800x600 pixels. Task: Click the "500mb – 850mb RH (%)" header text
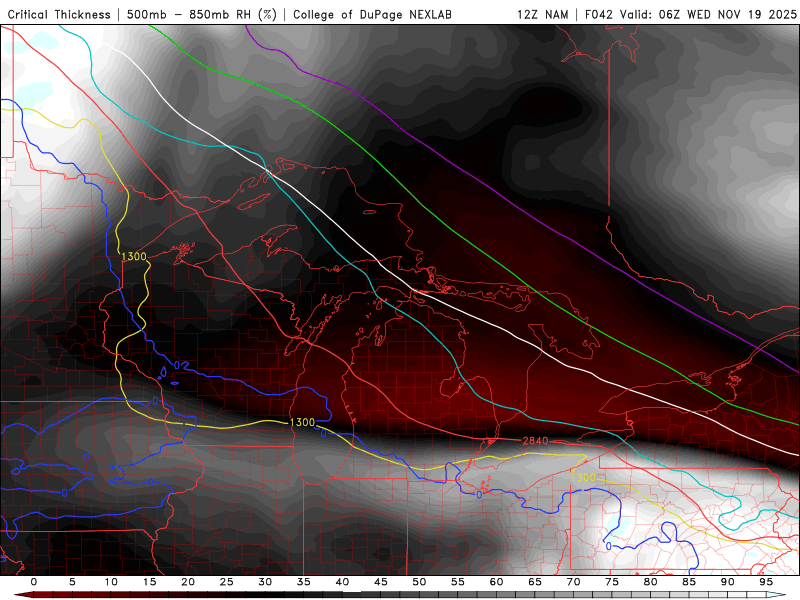click(202, 14)
